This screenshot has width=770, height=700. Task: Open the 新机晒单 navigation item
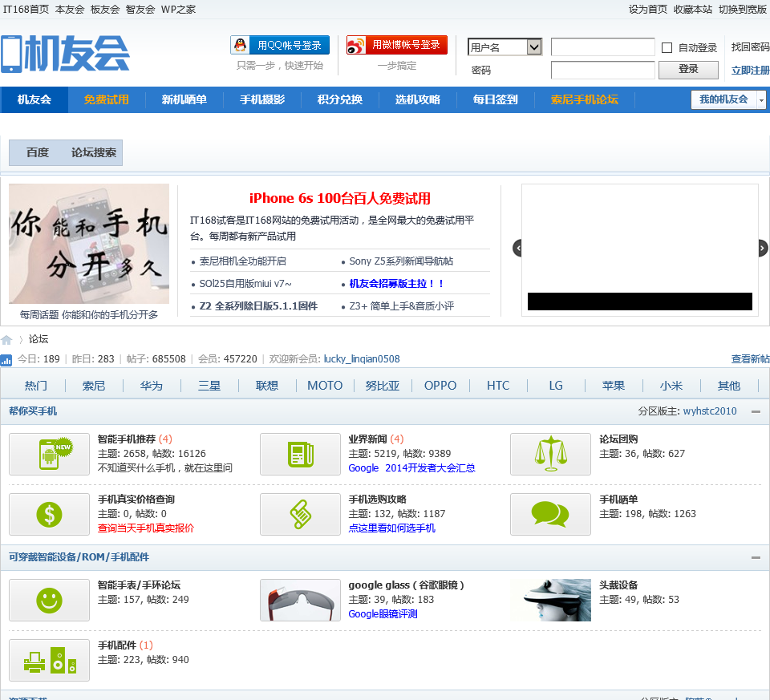(x=184, y=99)
